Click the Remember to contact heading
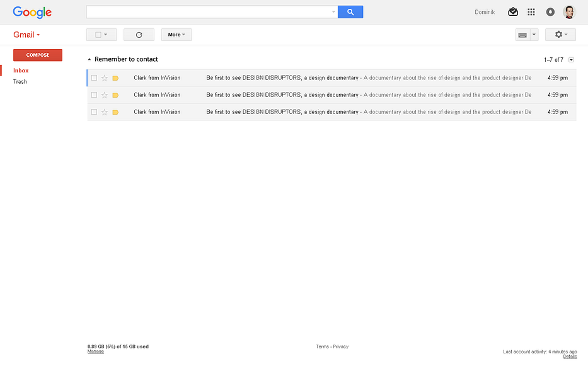This screenshot has height=378, width=588. pos(126,59)
